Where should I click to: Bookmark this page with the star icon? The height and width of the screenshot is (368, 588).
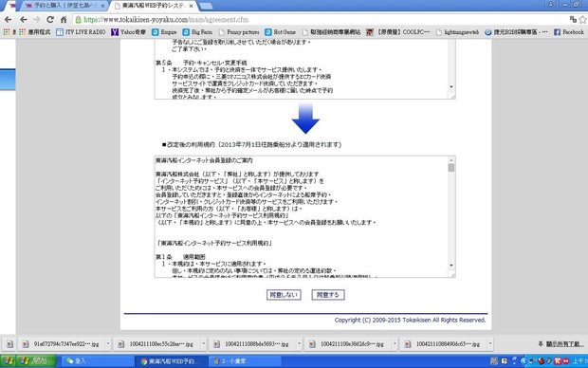click(x=582, y=20)
